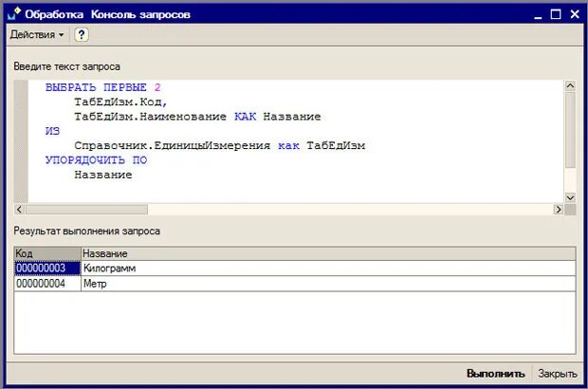This screenshot has height=389, width=588.
Task: Click the Выполнить button
Action: click(495, 373)
